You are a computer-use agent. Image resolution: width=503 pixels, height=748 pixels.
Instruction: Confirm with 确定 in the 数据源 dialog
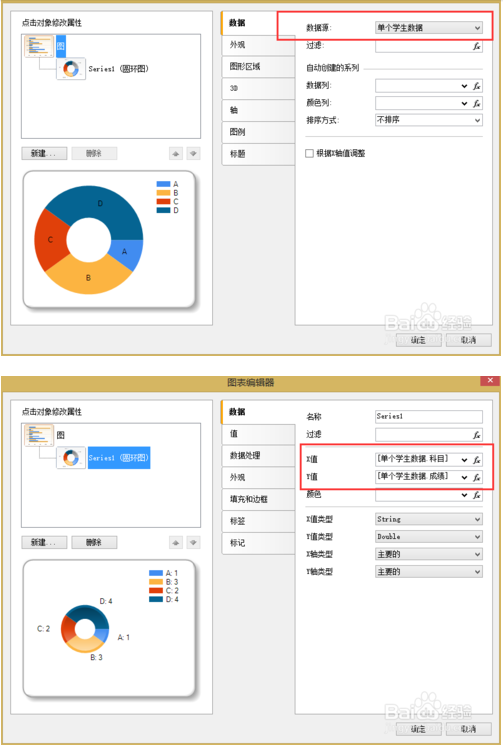tap(419, 340)
